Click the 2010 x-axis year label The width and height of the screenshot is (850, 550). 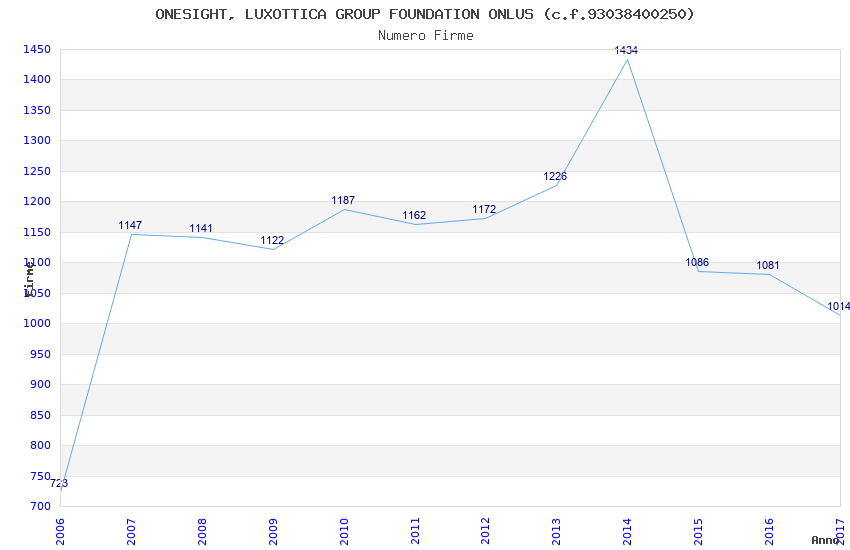pos(344,531)
